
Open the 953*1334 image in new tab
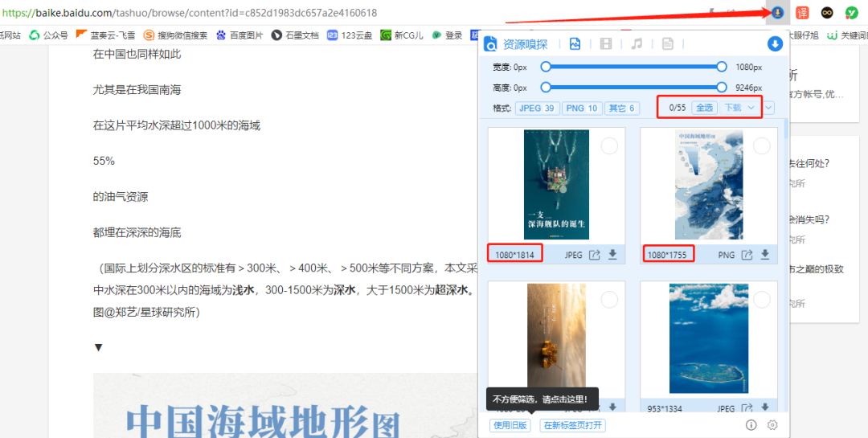(x=747, y=408)
